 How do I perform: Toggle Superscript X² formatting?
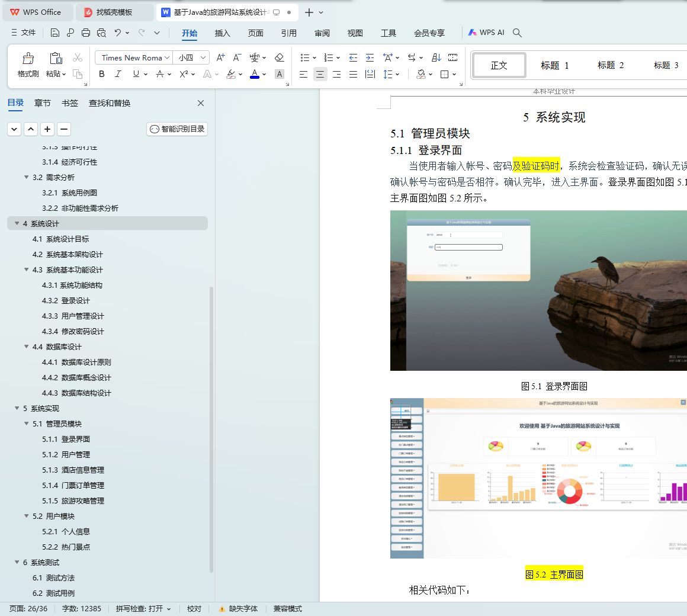click(184, 74)
